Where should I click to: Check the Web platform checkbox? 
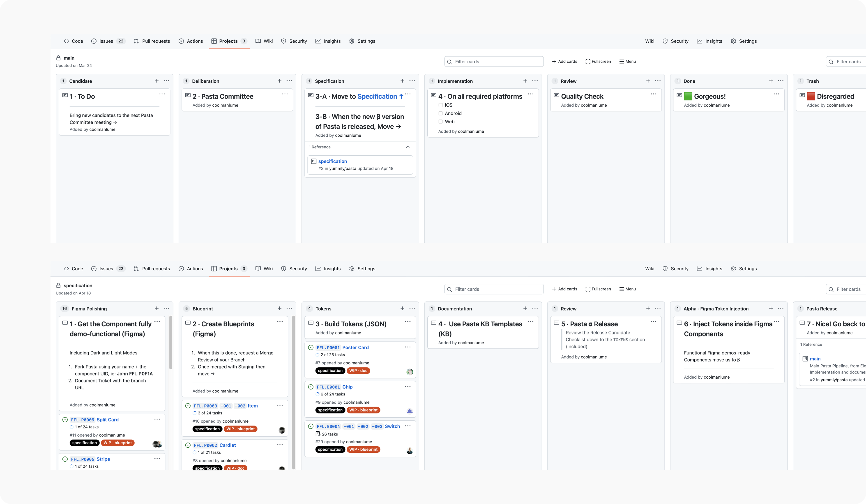coord(440,122)
